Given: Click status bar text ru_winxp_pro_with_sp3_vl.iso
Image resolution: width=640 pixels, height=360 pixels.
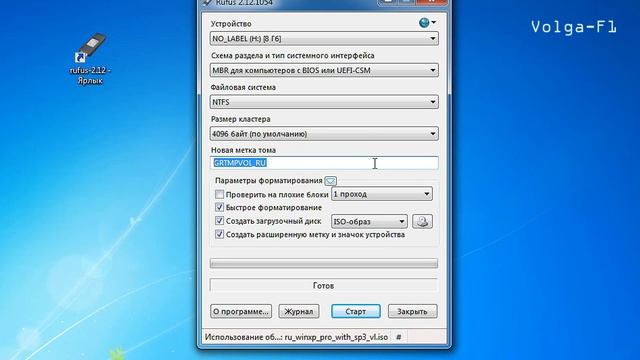Looking at the screenshot, I should click(x=336, y=337).
